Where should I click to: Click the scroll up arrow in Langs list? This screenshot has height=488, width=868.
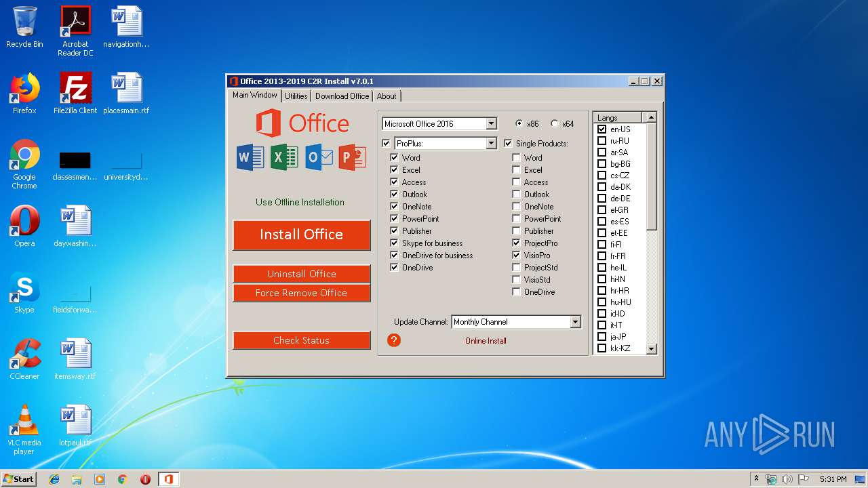point(652,117)
